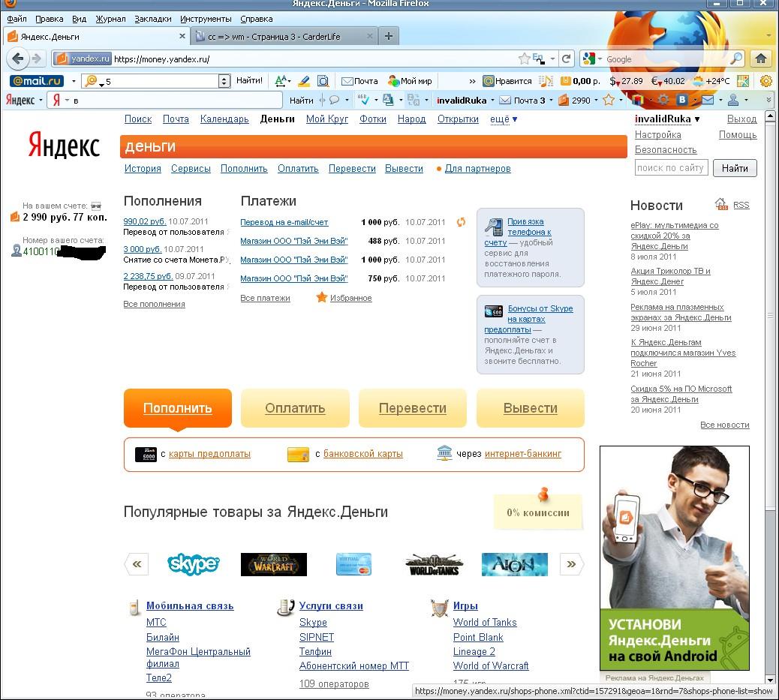The image size is (779, 700).
Task: Click the search magnifier in the Google box
Action: 736,59
